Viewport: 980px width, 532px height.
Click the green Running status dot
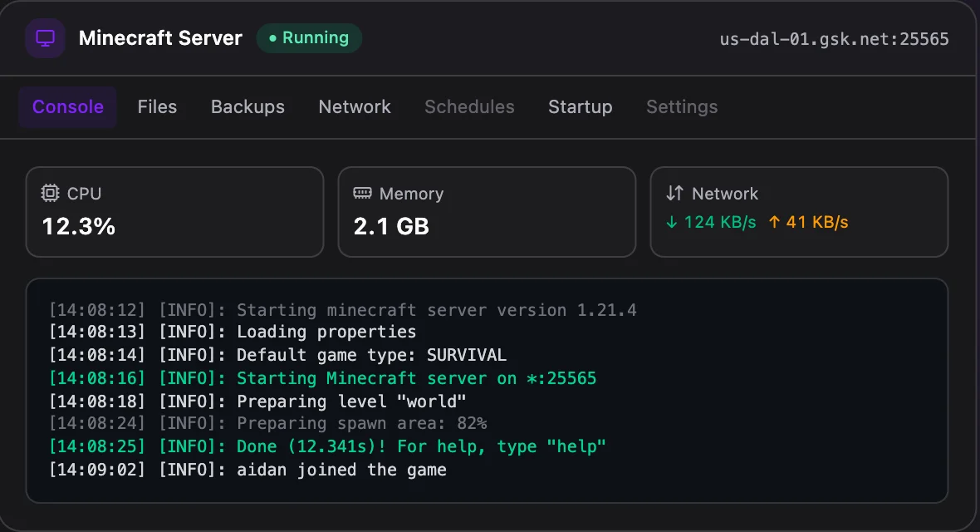(x=272, y=38)
